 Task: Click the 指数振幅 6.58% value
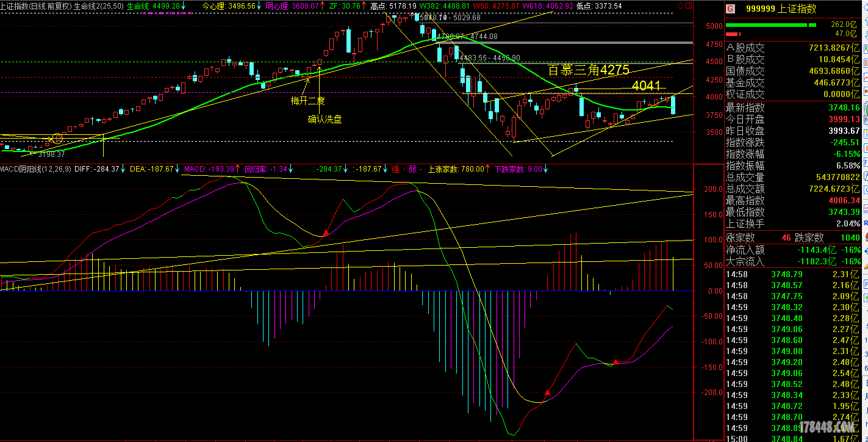[x=848, y=165]
